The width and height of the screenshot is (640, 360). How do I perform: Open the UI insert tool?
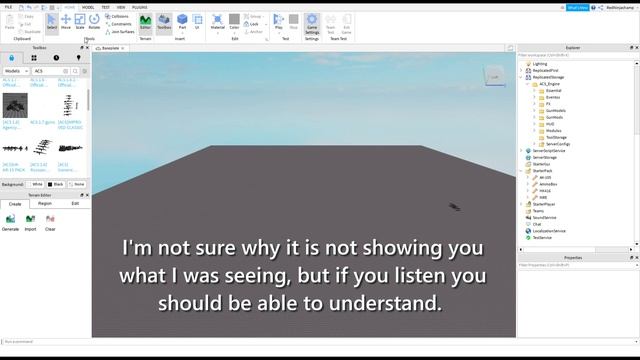(x=197, y=22)
